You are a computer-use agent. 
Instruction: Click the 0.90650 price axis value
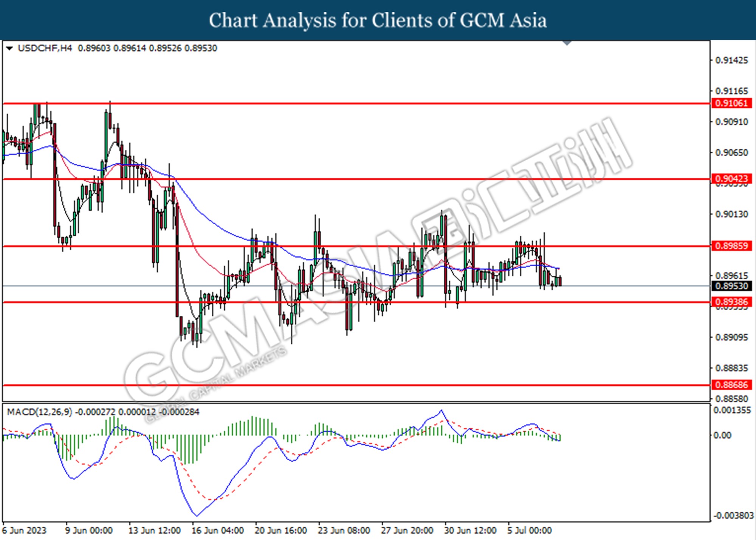(x=732, y=153)
